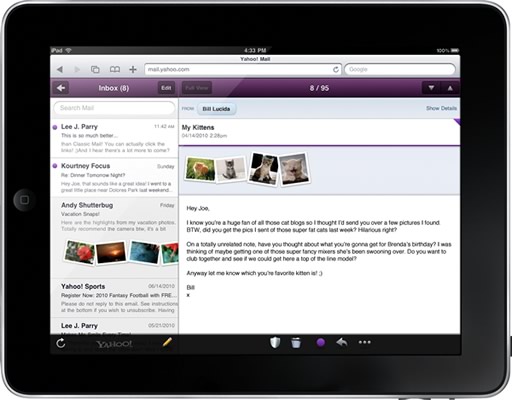Open Yahoo! Sports email

(114, 298)
